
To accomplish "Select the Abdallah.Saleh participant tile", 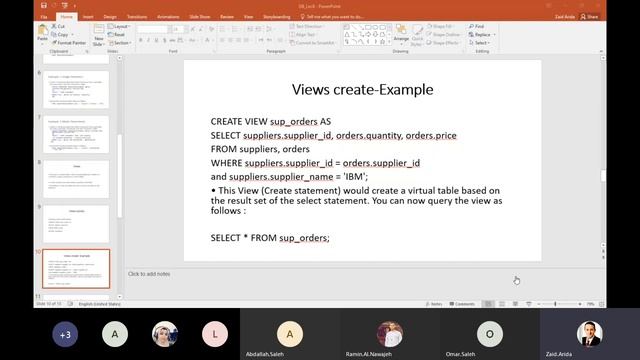I will [x=290, y=334].
